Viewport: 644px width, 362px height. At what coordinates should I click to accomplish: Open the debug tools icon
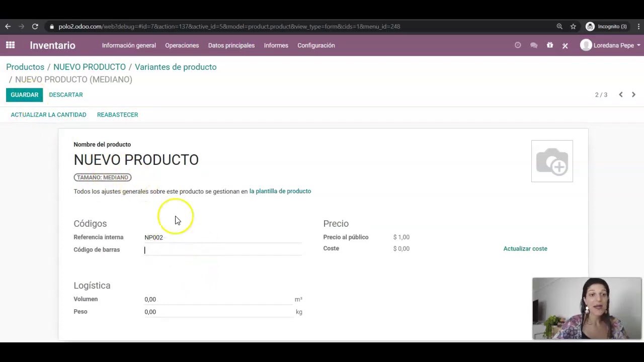coord(565,45)
